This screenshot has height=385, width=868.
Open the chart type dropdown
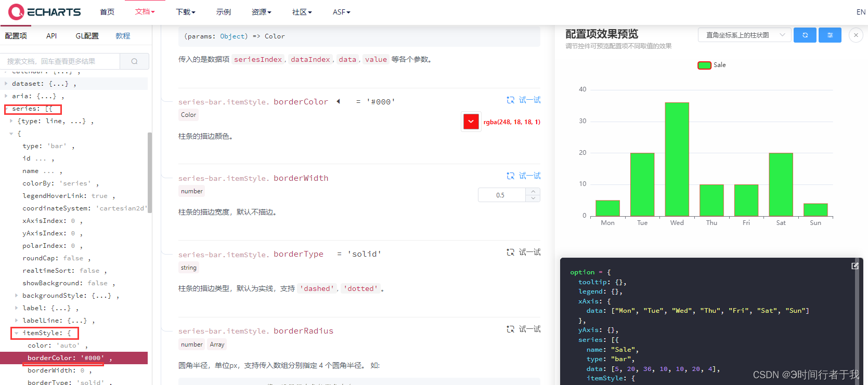(x=744, y=35)
